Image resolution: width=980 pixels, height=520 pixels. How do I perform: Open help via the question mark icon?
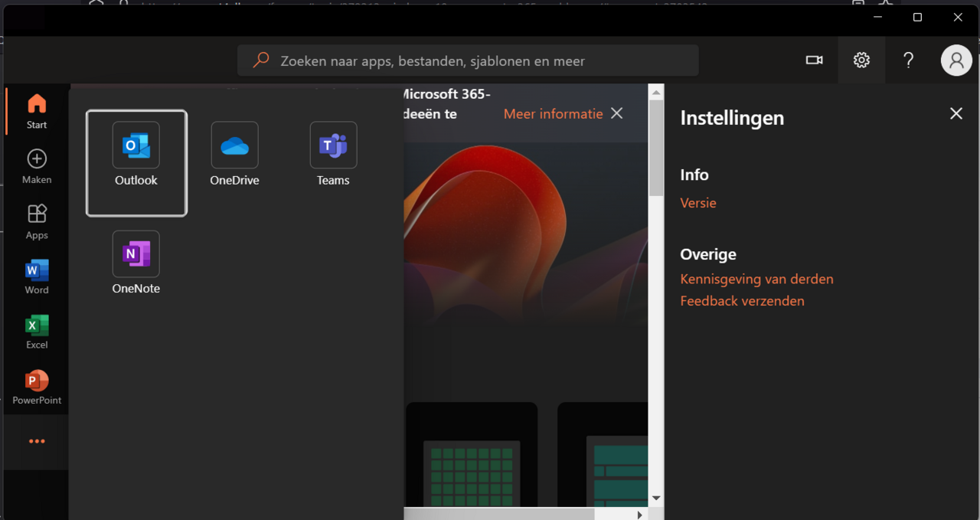908,60
